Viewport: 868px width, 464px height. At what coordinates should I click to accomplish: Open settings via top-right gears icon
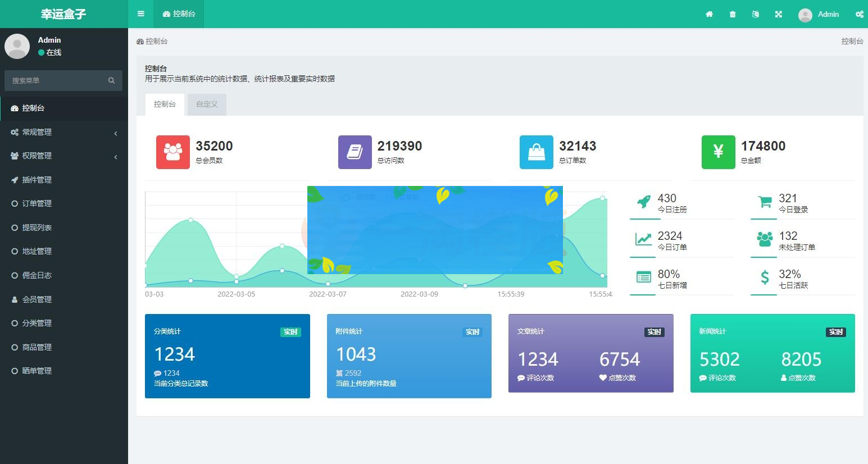[x=860, y=14]
